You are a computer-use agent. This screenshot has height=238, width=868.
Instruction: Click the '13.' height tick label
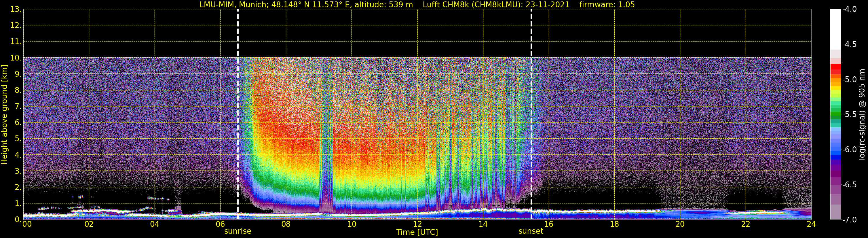pos(16,10)
